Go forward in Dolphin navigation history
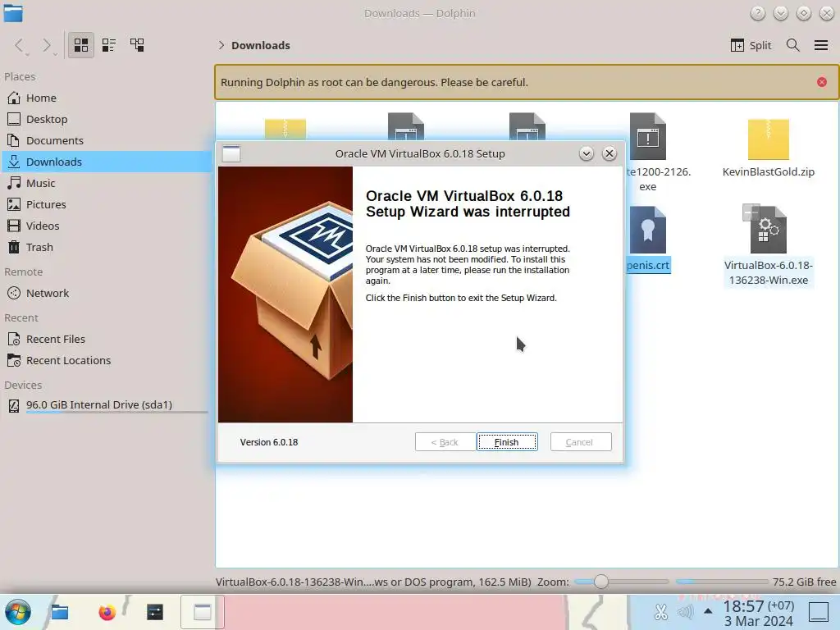This screenshot has width=840, height=630. click(x=47, y=46)
